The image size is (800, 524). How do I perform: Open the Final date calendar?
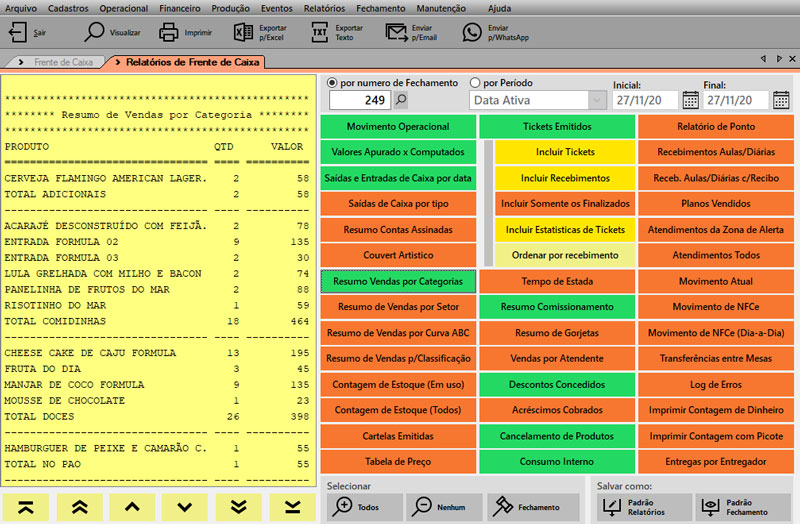781,100
